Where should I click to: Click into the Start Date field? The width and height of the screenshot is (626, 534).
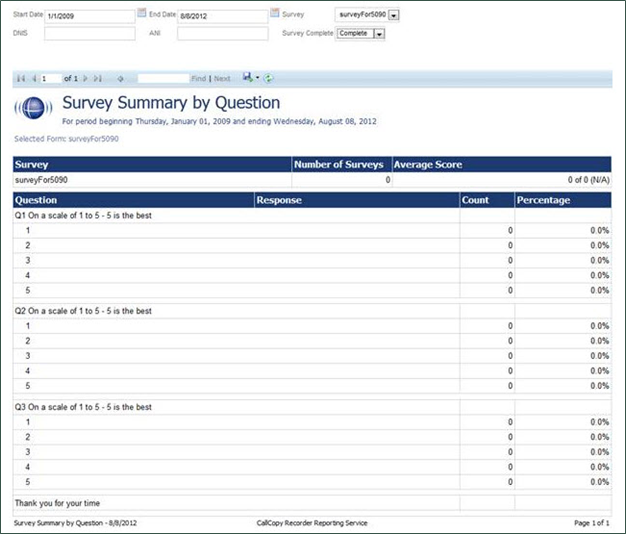[x=89, y=16]
